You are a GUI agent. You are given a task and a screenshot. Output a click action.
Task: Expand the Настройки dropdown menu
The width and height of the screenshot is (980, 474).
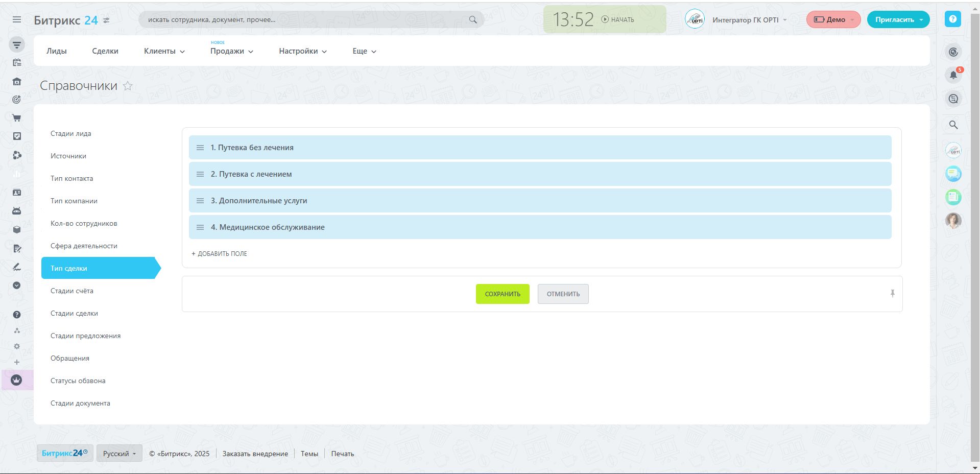[302, 51]
